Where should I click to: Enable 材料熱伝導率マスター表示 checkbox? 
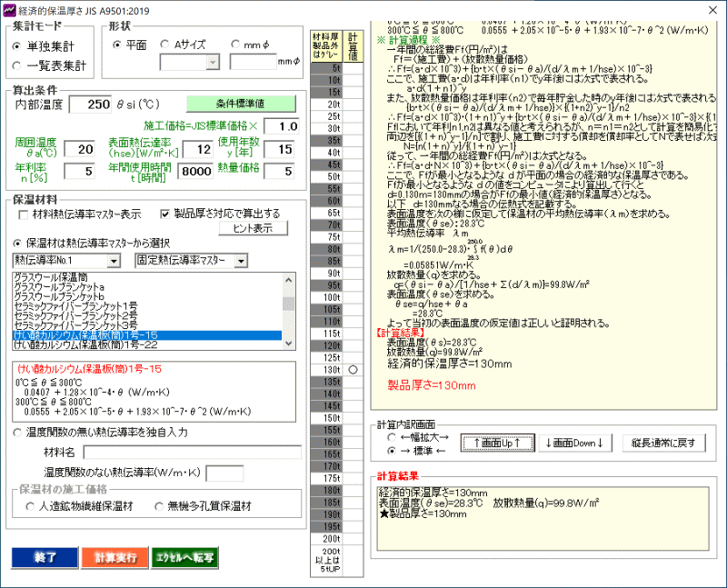click(25, 214)
